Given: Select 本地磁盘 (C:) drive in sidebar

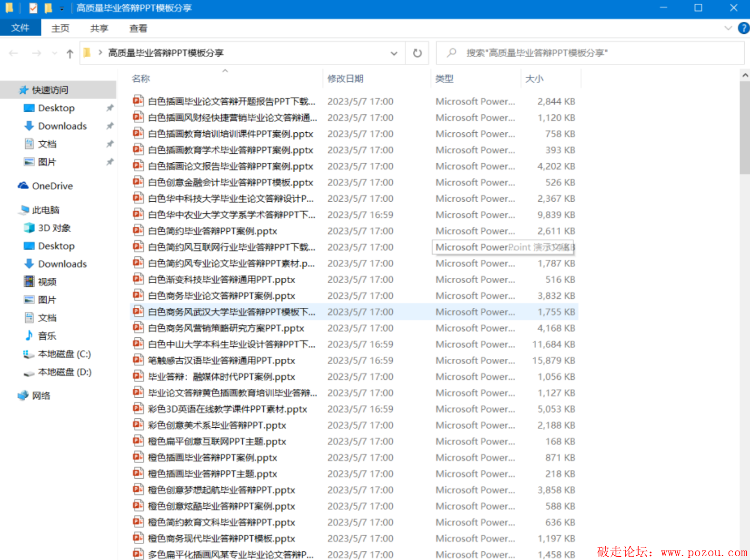Looking at the screenshot, I should click(x=64, y=354).
